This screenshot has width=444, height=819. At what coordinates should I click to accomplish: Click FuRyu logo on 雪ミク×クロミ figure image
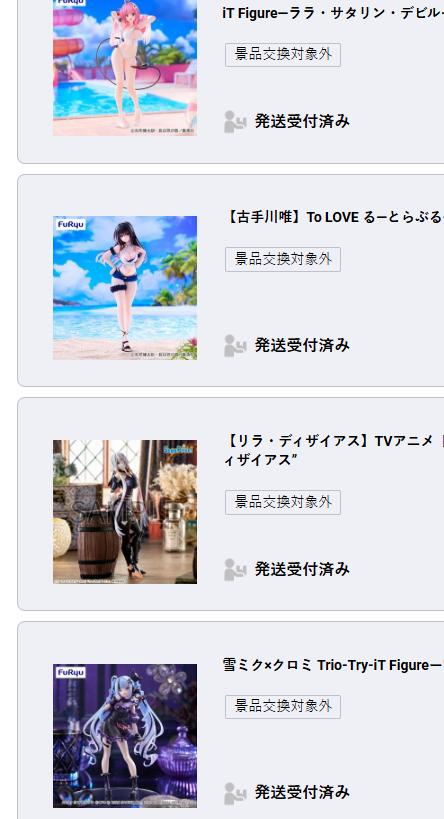click(71, 672)
